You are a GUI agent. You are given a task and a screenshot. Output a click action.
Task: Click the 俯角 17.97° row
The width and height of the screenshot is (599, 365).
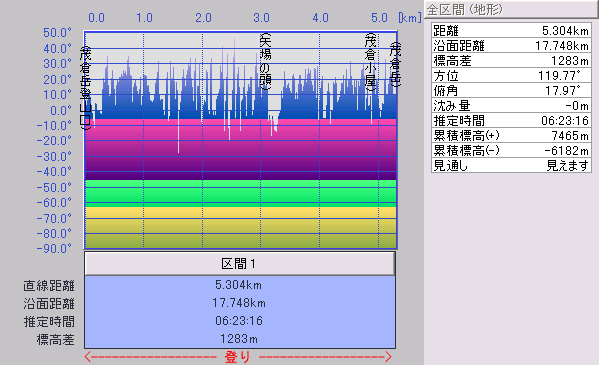(511, 91)
